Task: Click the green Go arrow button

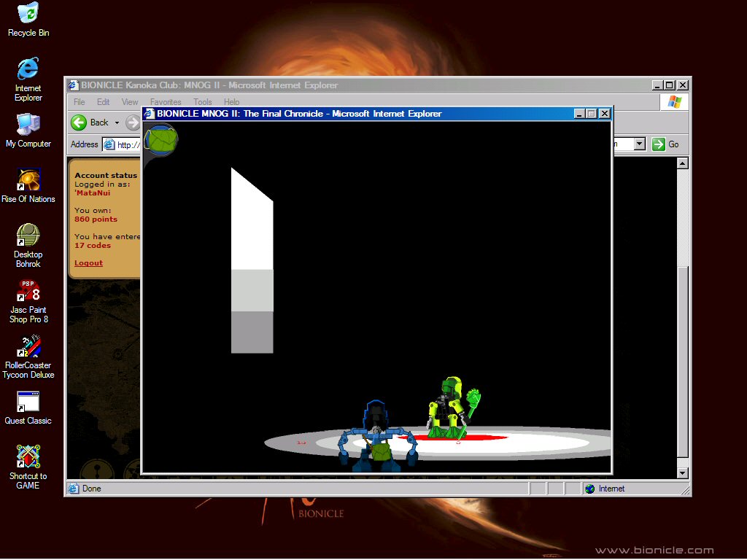Action: [659, 144]
